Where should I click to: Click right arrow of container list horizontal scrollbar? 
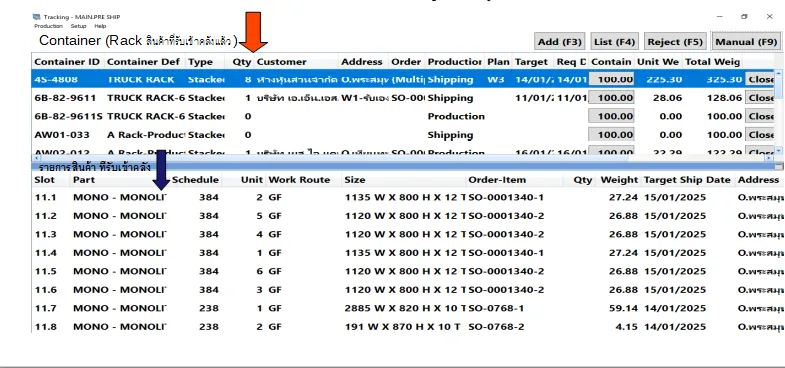pos(770,158)
